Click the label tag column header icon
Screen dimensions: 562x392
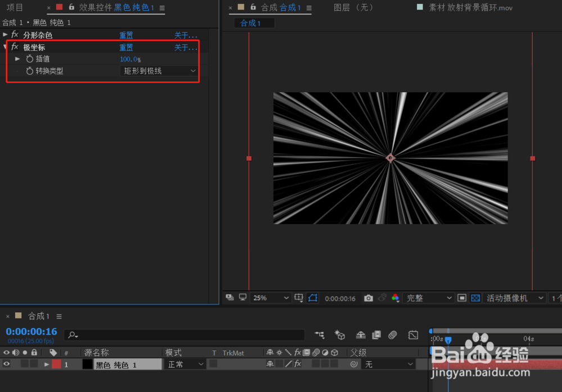pyautogui.click(x=53, y=352)
